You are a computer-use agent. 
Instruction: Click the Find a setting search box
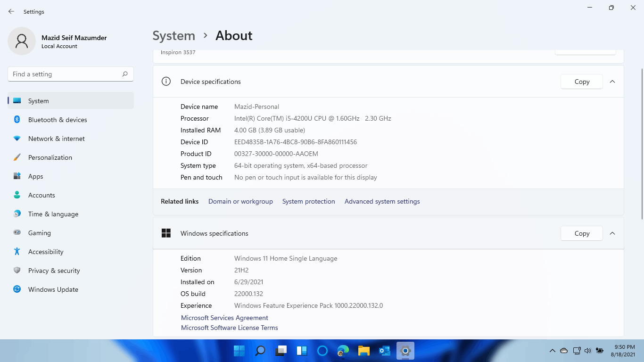coord(71,74)
